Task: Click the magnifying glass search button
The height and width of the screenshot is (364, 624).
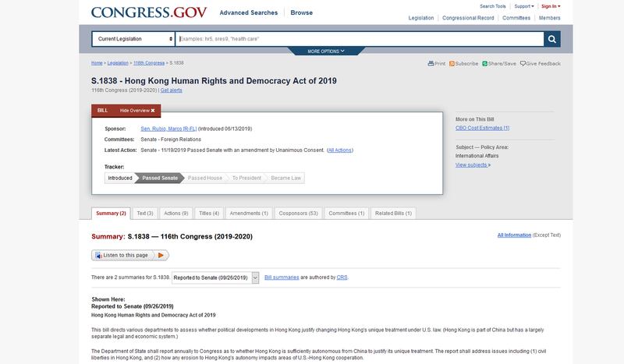Action: coord(552,38)
